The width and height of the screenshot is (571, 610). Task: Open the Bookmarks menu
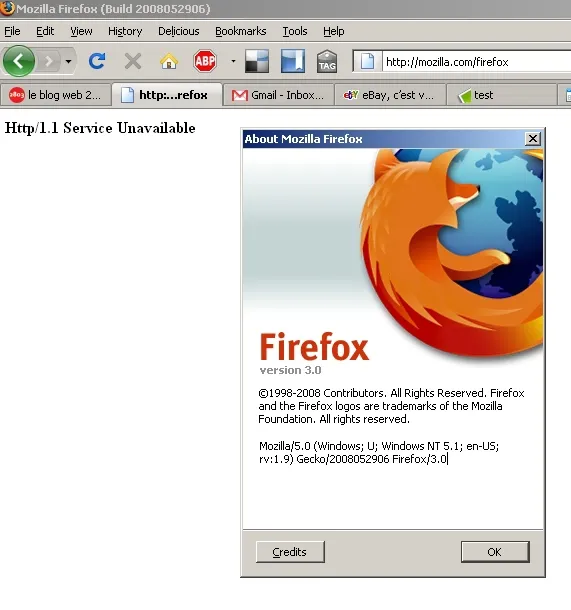pos(241,31)
